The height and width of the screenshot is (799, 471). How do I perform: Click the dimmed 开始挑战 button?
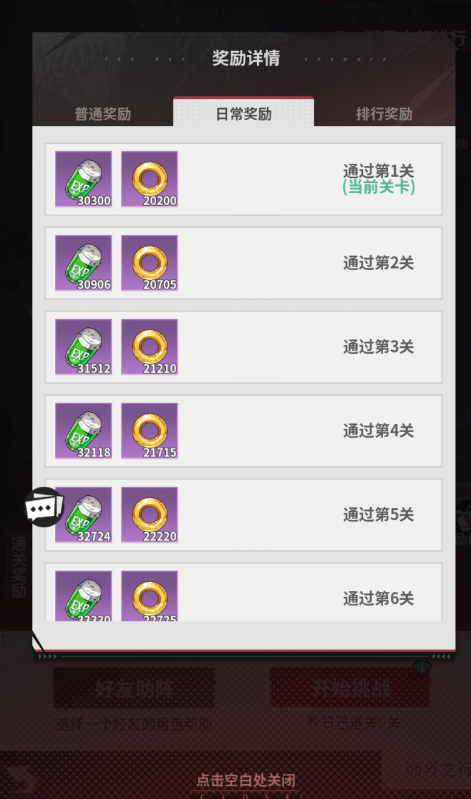click(x=350, y=688)
